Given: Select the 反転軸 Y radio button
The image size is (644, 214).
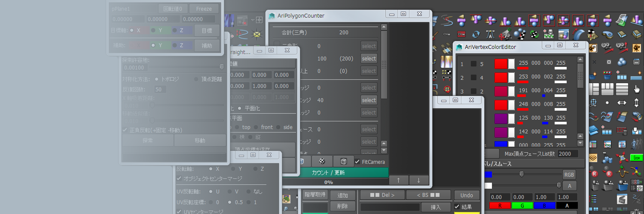Looking at the screenshot, I should click(x=232, y=169).
